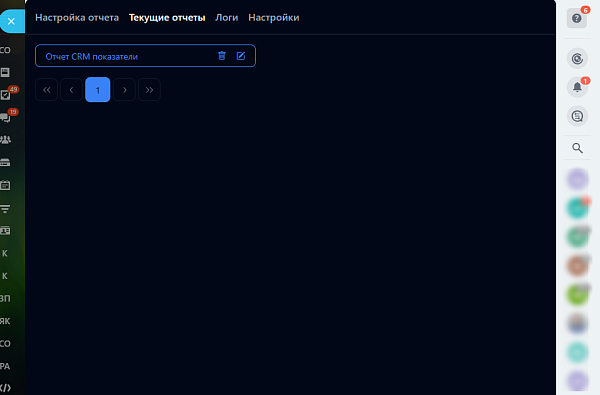600x395 pixels.
Task: Select the Текущие отчеты tab
Action: tap(167, 18)
